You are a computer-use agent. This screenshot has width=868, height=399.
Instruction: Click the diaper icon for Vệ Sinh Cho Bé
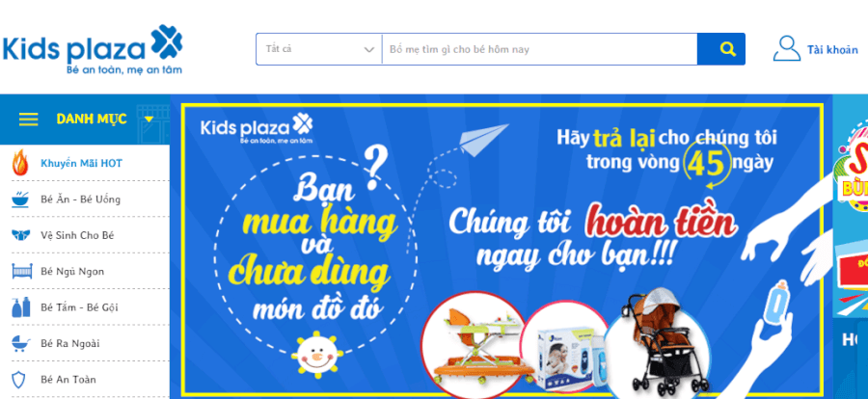click(19, 235)
